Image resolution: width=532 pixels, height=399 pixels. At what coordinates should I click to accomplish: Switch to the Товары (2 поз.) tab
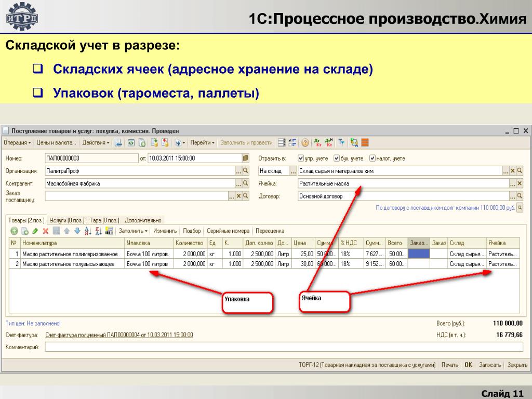[x=26, y=220]
